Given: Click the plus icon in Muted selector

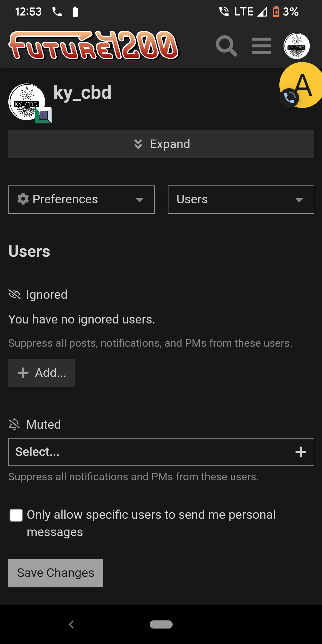Looking at the screenshot, I should coord(301,452).
